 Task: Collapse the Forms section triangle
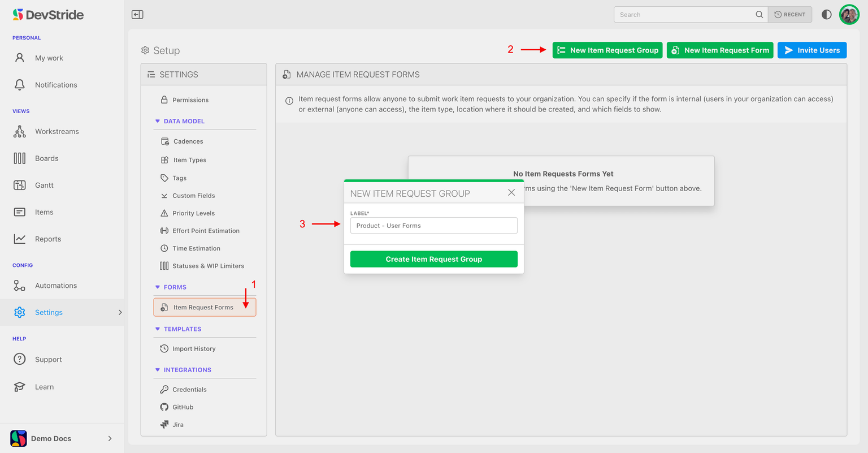click(158, 287)
